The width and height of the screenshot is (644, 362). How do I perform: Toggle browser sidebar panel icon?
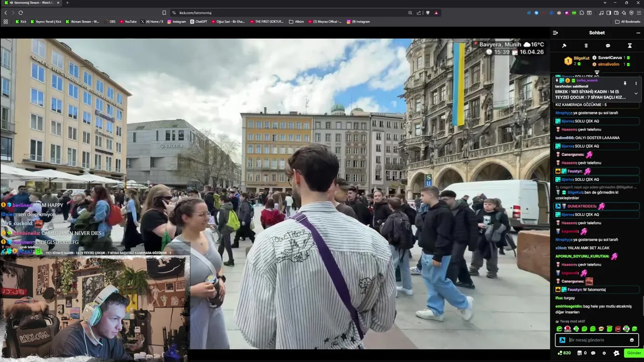pyautogui.click(x=609, y=13)
